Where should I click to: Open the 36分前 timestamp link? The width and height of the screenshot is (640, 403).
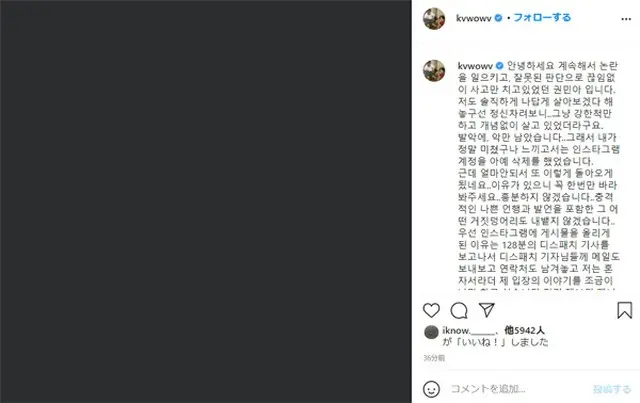[x=434, y=358]
